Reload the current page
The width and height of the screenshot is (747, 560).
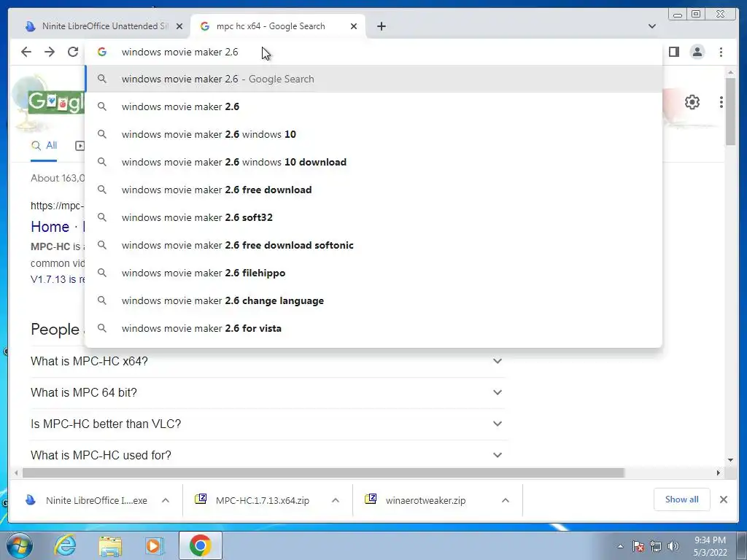tap(73, 52)
